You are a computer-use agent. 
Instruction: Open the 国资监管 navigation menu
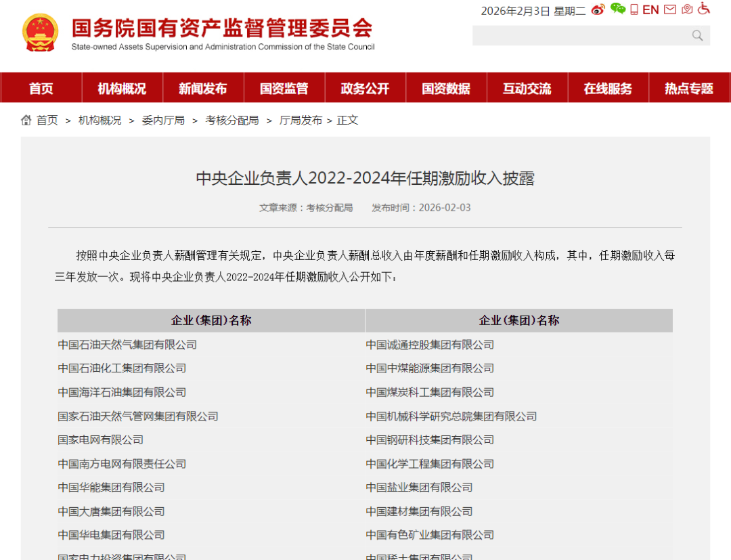[x=284, y=88]
